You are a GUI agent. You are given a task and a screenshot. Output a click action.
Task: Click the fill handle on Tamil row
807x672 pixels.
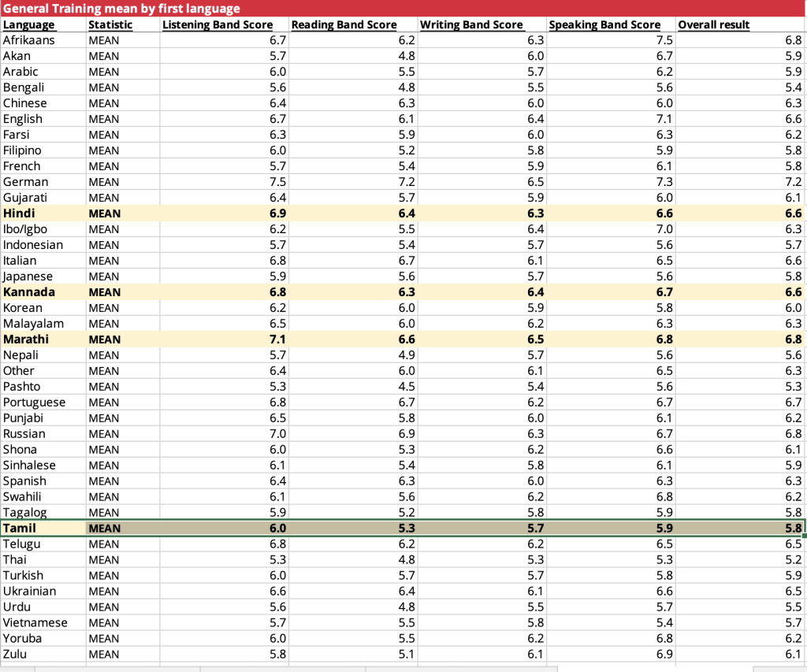[804, 536]
